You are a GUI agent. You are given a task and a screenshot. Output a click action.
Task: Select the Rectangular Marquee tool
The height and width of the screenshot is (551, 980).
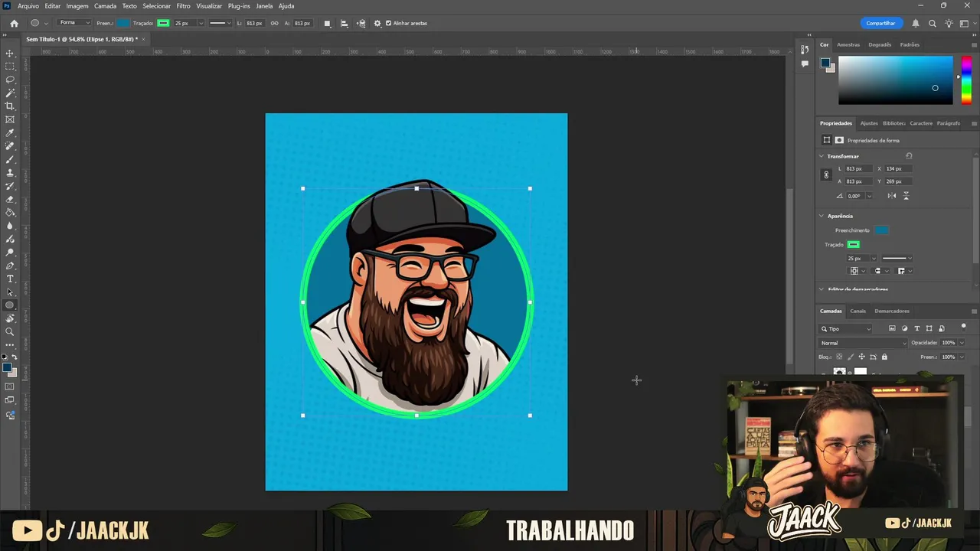pos(10,67)
